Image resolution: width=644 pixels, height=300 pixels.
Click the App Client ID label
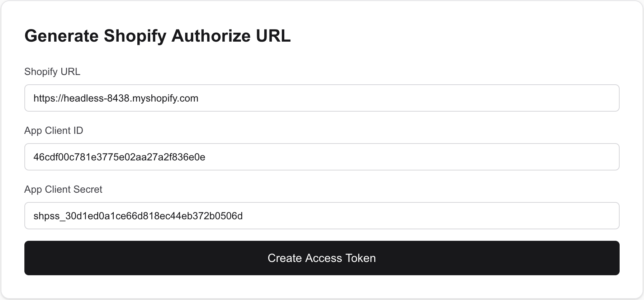(53, 130)
